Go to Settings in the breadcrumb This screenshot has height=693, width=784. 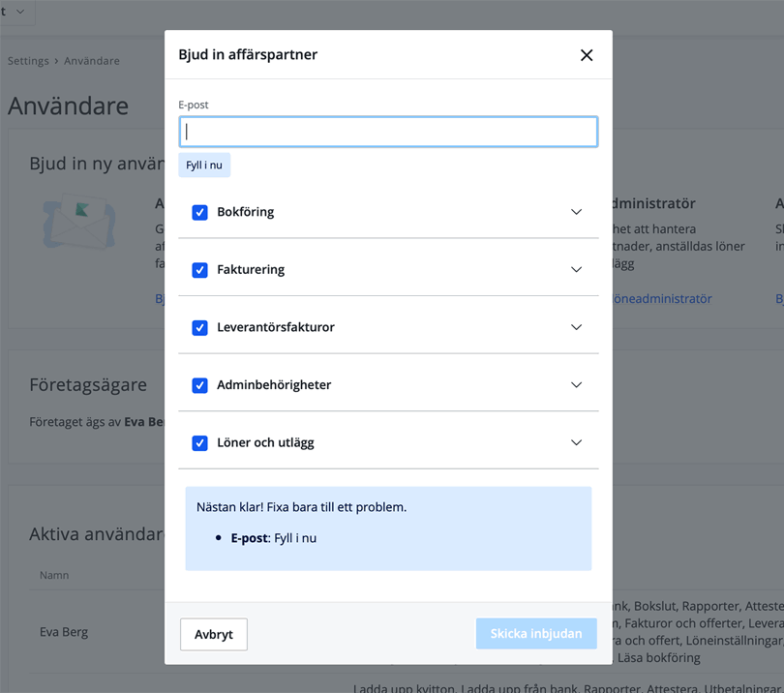click(28, 61)
